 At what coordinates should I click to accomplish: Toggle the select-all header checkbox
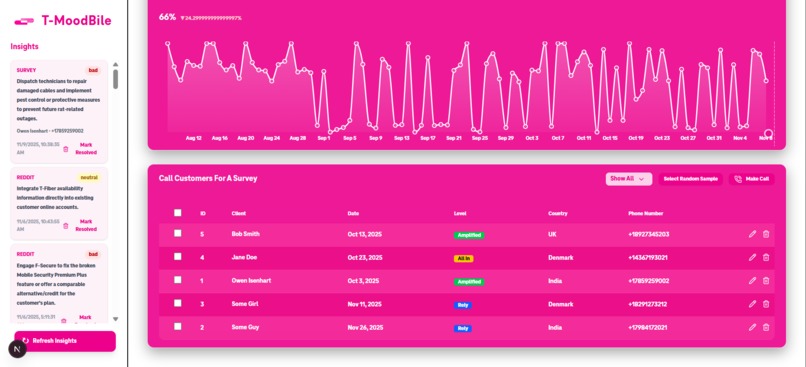177,213
